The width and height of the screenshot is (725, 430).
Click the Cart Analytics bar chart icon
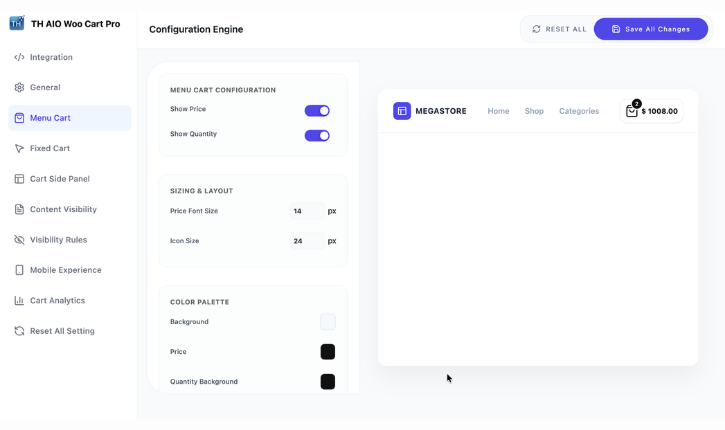tap(19, 301)
